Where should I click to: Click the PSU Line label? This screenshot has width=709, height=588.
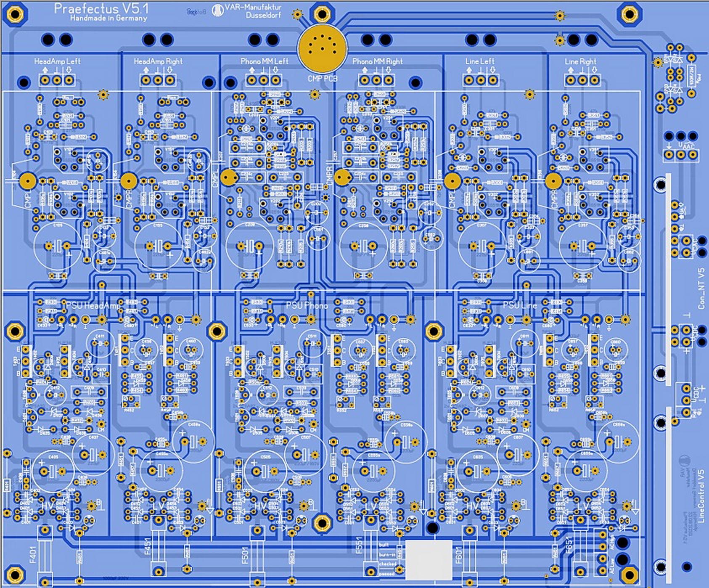520,305
